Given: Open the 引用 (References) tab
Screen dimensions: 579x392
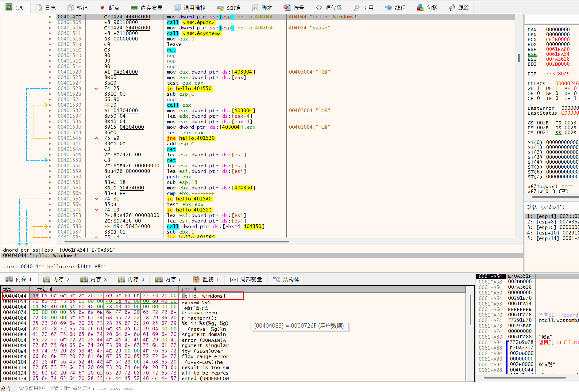Looking at the screenshot, I should (x=363, y=8).
